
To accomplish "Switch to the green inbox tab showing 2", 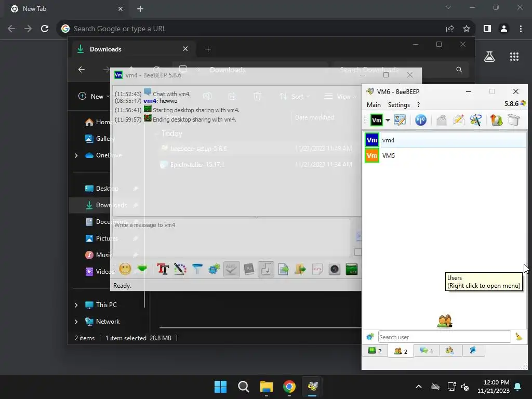I will click(375, 351).
